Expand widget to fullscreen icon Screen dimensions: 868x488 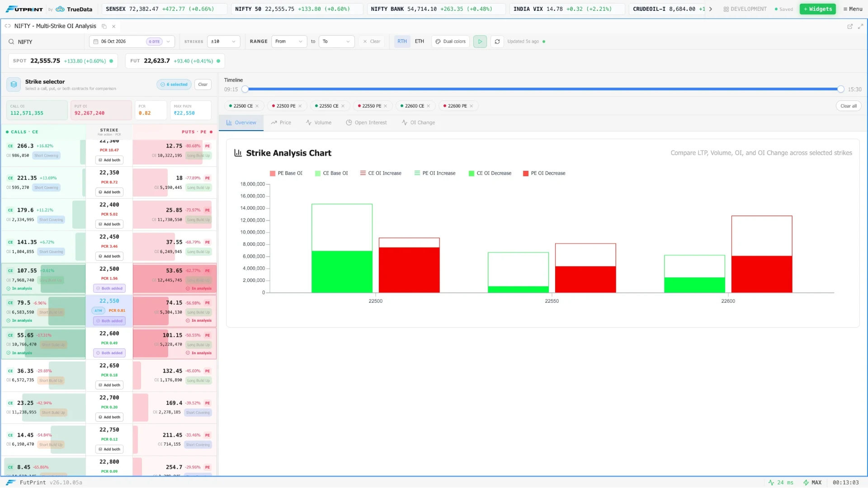click(861, 26)
